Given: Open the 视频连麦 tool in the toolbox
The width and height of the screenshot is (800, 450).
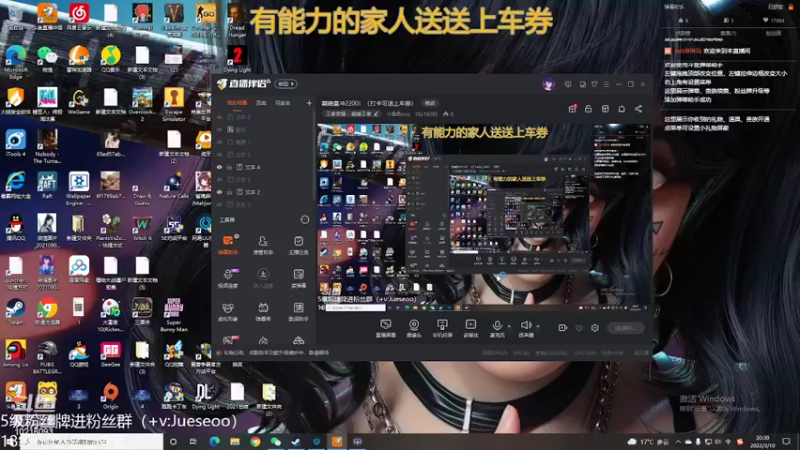Looking at the screenshot, I should coord(228,278).
